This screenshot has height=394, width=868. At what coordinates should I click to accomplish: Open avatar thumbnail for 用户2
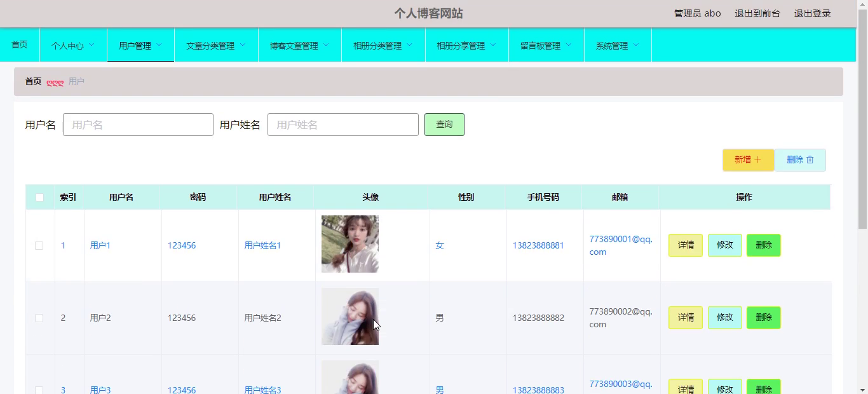coord(350,316)
